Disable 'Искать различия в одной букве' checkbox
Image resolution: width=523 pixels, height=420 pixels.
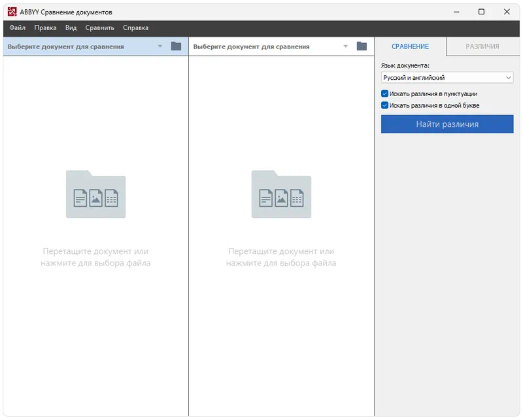coord(385,105)
